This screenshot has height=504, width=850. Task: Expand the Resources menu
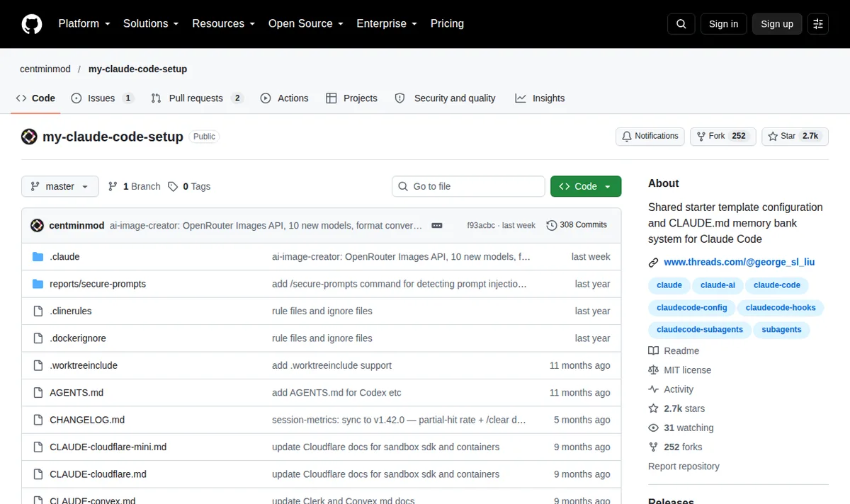pyautogui.click(x=223, y=23)
